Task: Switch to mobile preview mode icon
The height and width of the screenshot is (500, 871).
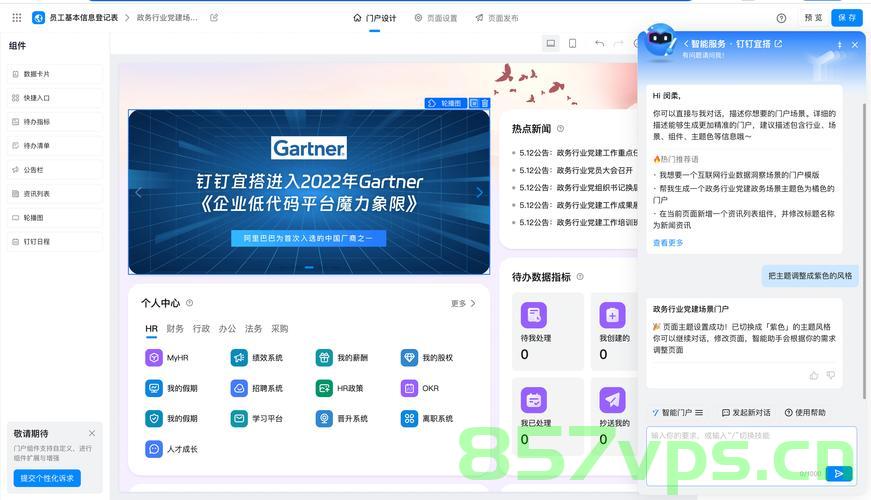Action: pyautogui.click(x=572, y=43)
